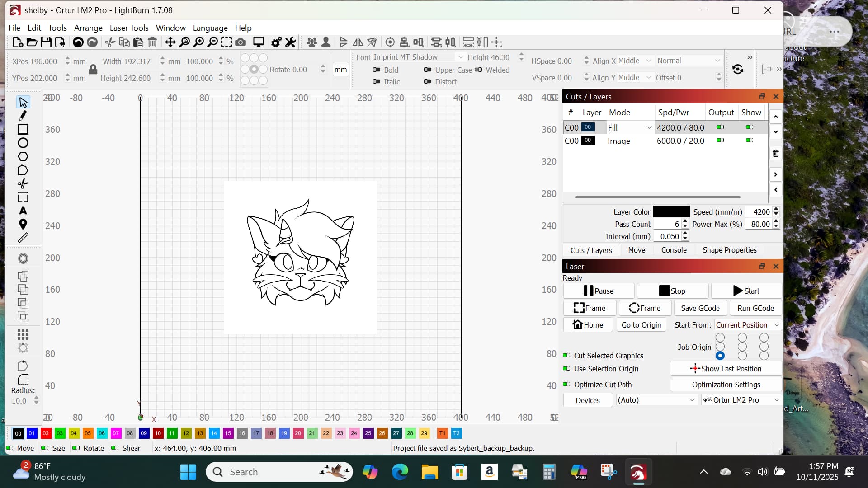Click the Optimization Settings button

tap(726, 385)
